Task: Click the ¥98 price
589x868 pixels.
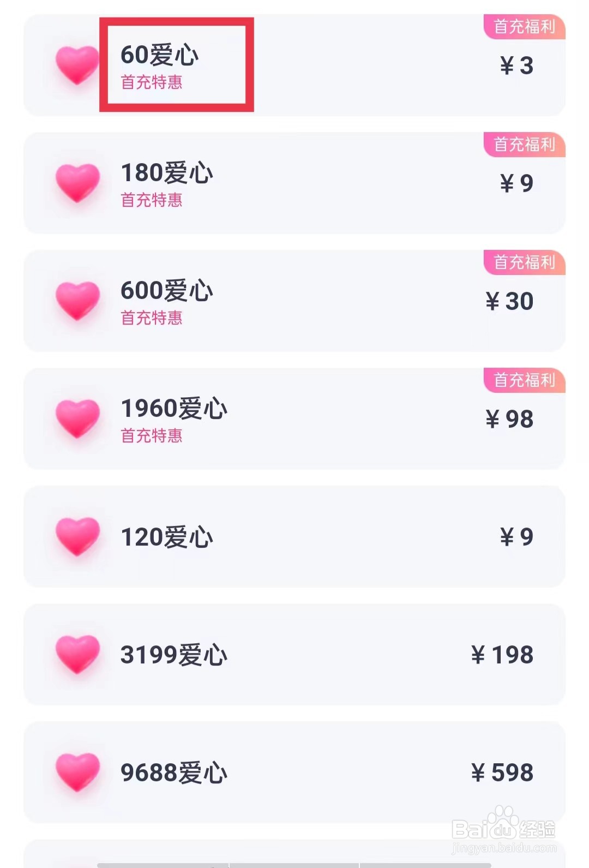Action: 509,419
